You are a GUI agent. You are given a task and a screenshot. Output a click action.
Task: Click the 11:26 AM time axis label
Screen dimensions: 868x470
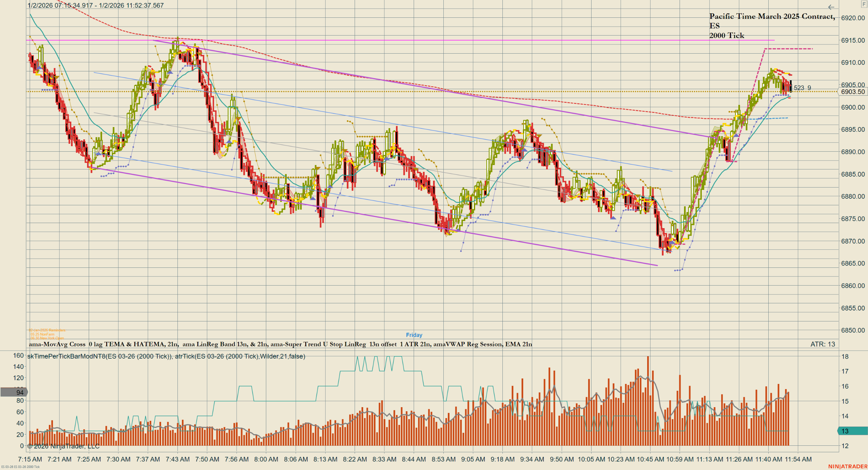click(x=739, y=459)
